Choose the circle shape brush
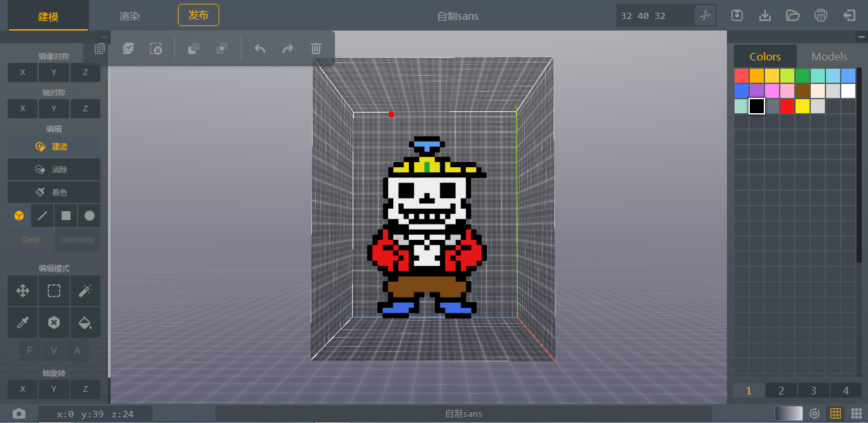Screen dimensions: 868x423 pos(90,216)
